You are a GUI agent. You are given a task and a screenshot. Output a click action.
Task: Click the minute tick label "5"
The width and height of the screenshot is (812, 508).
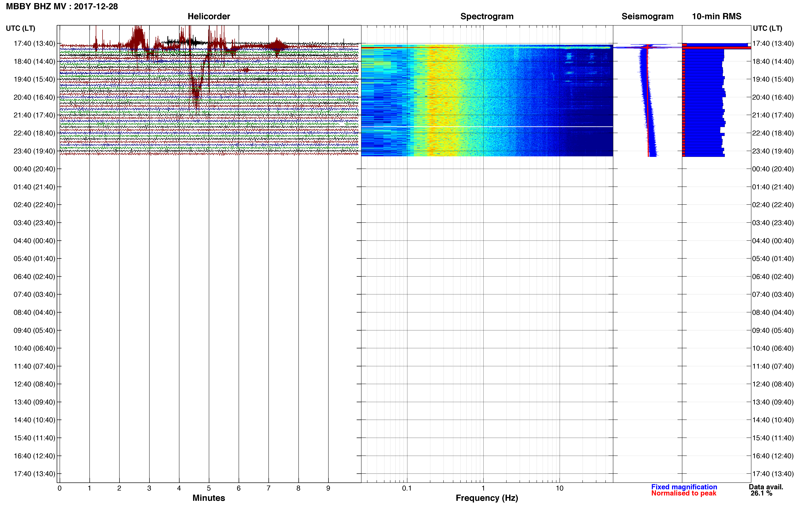pyautogui.click(x=209, y=488)
